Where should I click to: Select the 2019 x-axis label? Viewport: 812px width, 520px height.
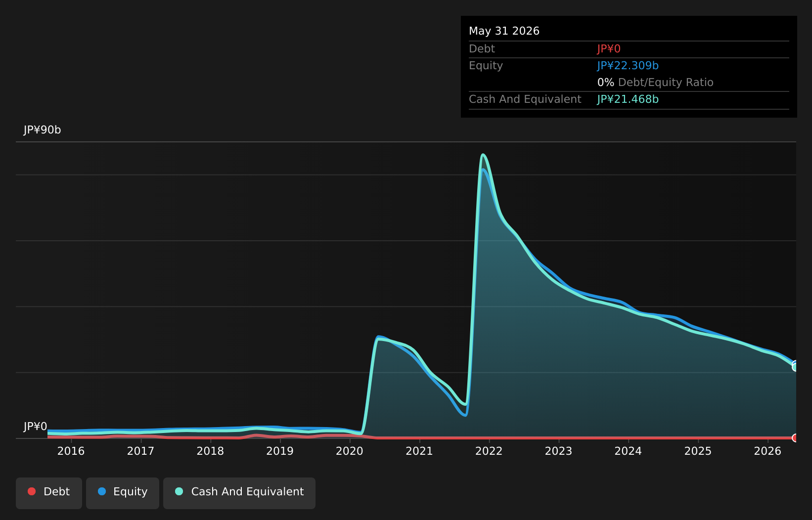pyautogui.click(x=280, y=451)
